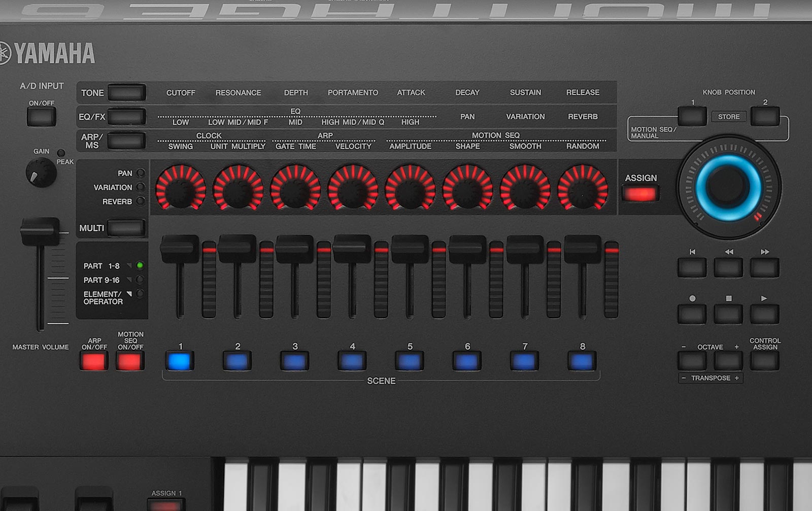Push the CONTROL ASSIGN button
The image size is (812, 511).
point(765,361)
